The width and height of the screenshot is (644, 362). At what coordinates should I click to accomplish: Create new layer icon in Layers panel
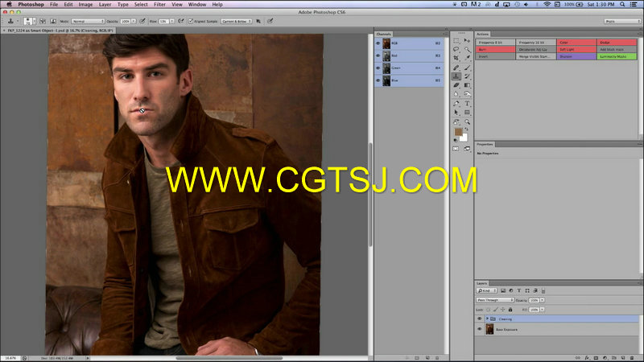[x=623, y=358]
